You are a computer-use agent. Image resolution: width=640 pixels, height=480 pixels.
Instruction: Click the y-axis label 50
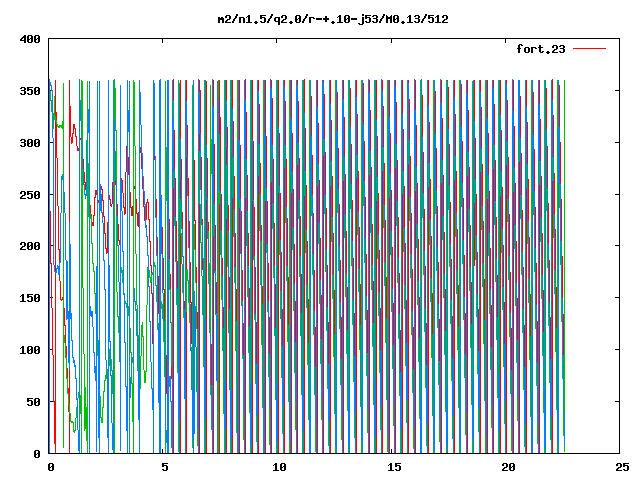coord(33,402)
